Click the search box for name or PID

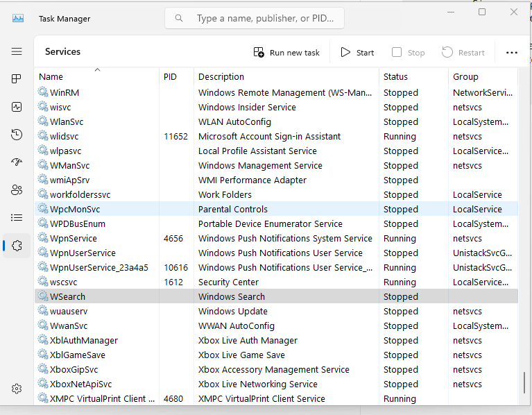[255, 18]
